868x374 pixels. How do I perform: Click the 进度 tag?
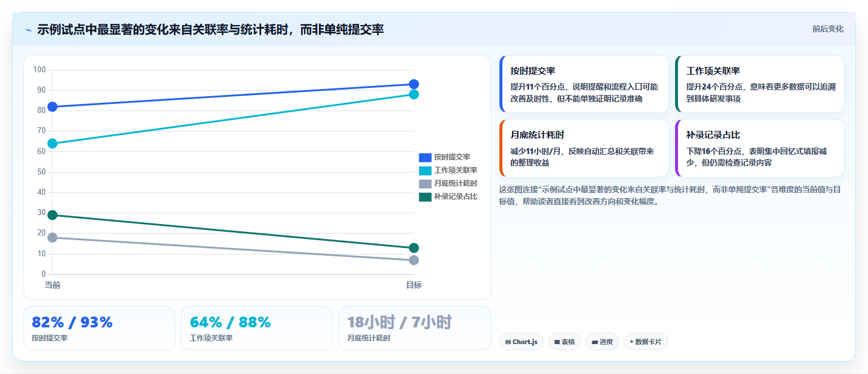click(602, 342)
